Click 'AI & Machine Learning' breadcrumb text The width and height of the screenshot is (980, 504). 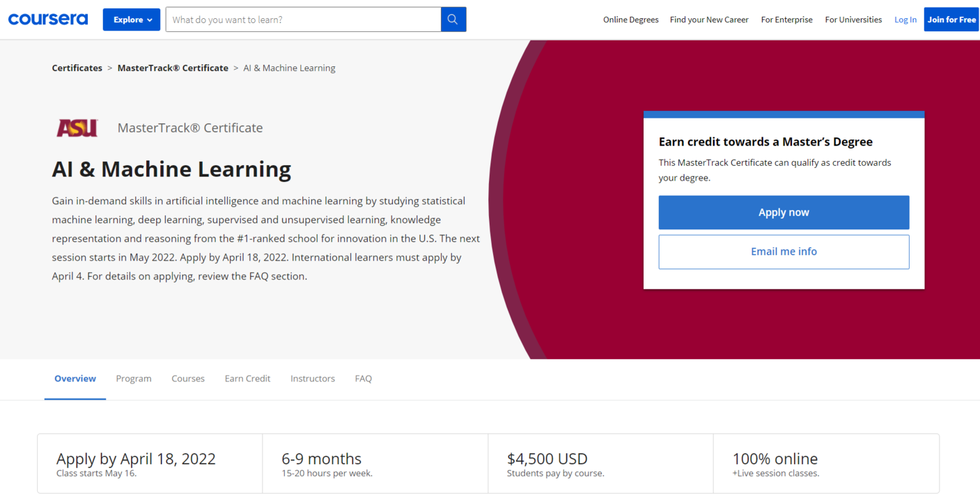[289, 68]
